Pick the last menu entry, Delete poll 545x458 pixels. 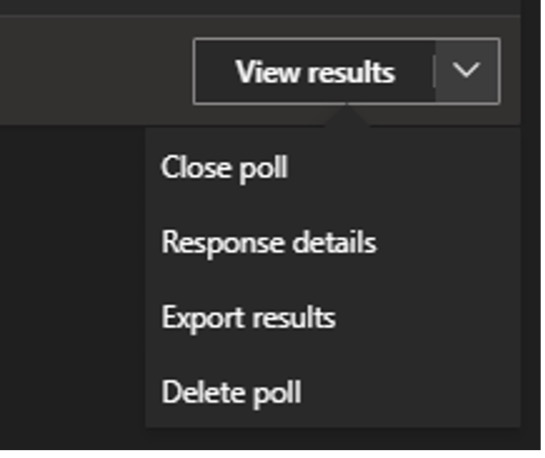tap(333, 392)
